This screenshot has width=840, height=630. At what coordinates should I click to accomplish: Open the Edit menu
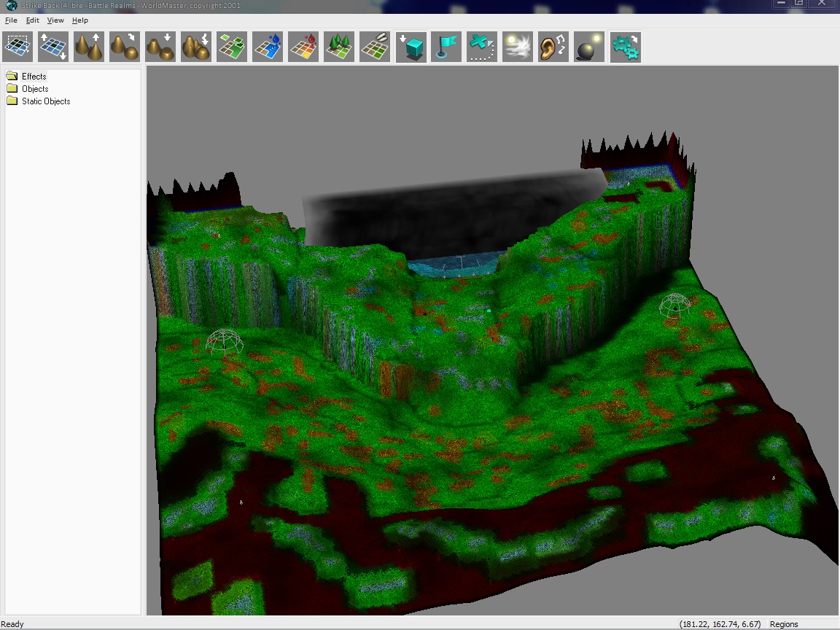pos(33,20)
